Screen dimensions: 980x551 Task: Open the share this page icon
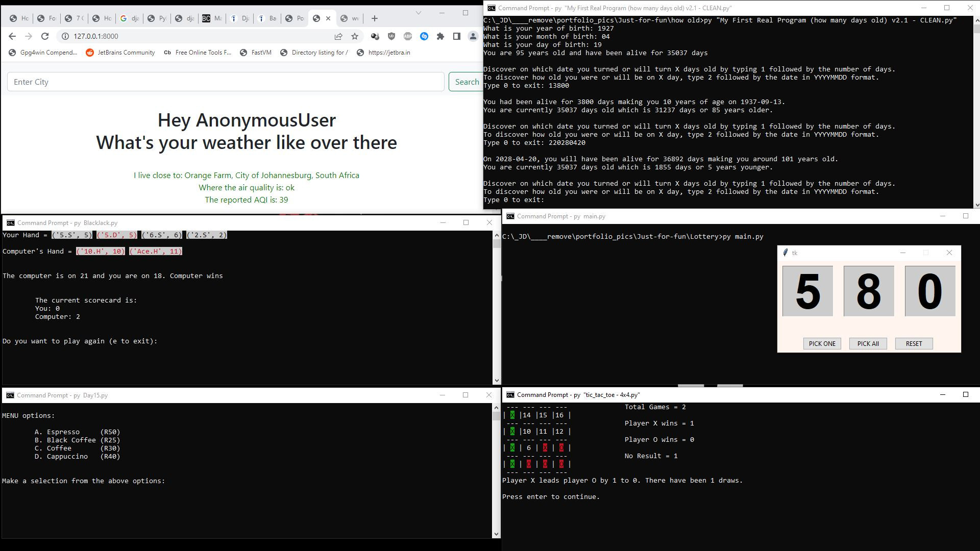[338, 36]
